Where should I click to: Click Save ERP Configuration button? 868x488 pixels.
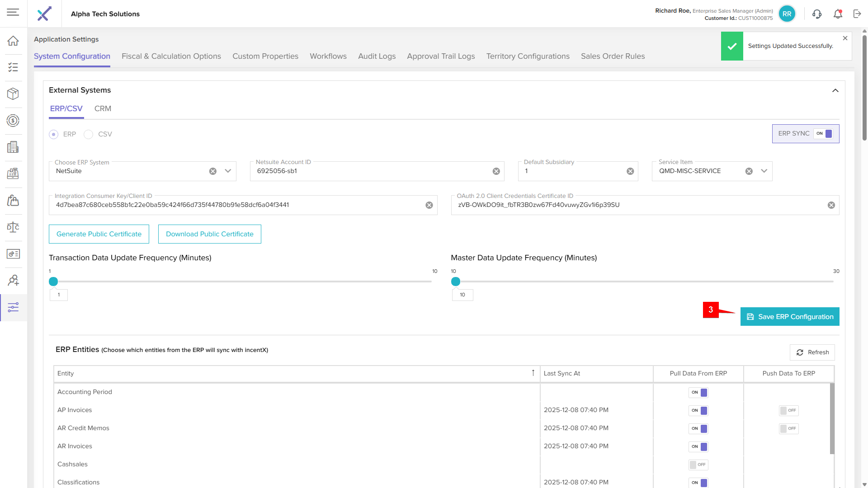click(789, 317)
